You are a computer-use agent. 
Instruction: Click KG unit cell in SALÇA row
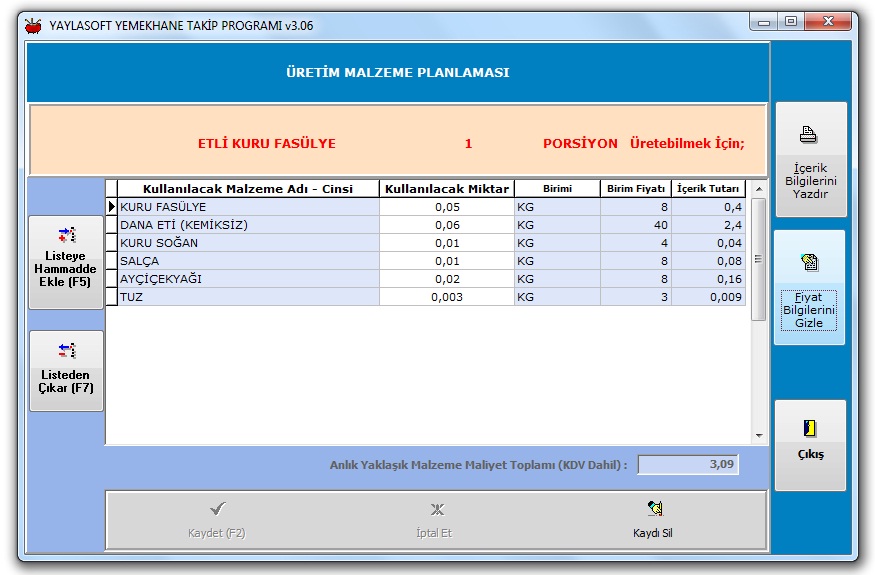[557, 261]
